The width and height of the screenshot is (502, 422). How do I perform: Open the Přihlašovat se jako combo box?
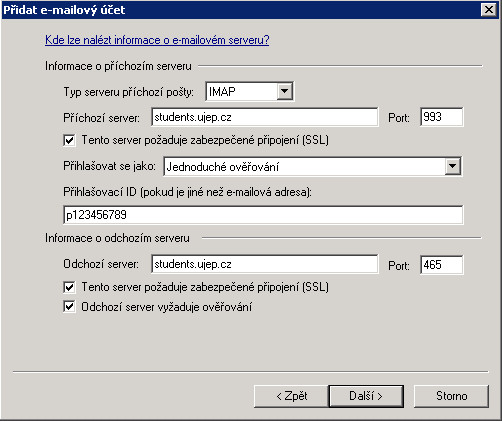coord(313,166)
